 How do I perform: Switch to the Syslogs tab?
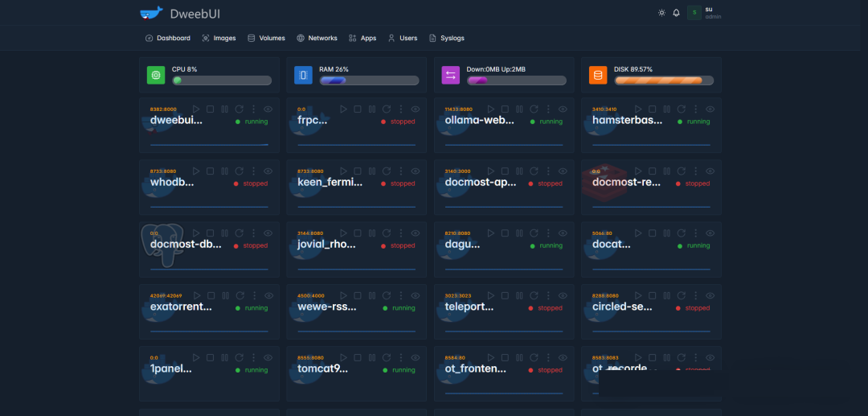[x=447, y=38]
